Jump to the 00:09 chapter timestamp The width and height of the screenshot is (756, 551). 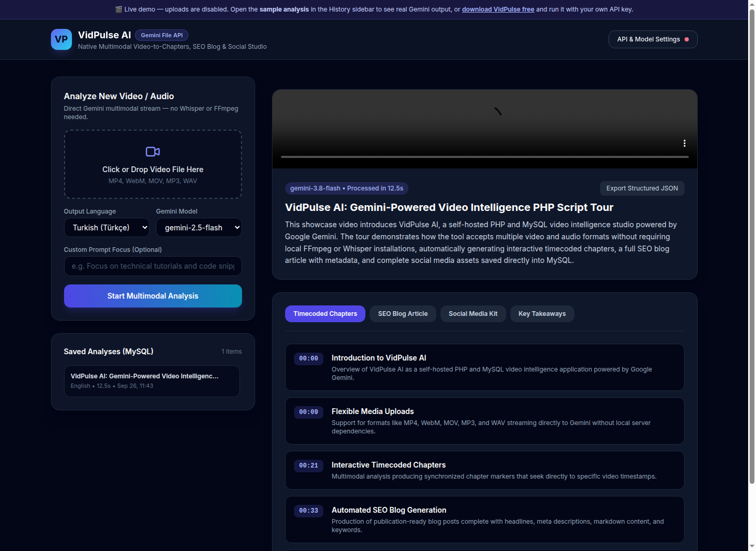tap(309, 412)
